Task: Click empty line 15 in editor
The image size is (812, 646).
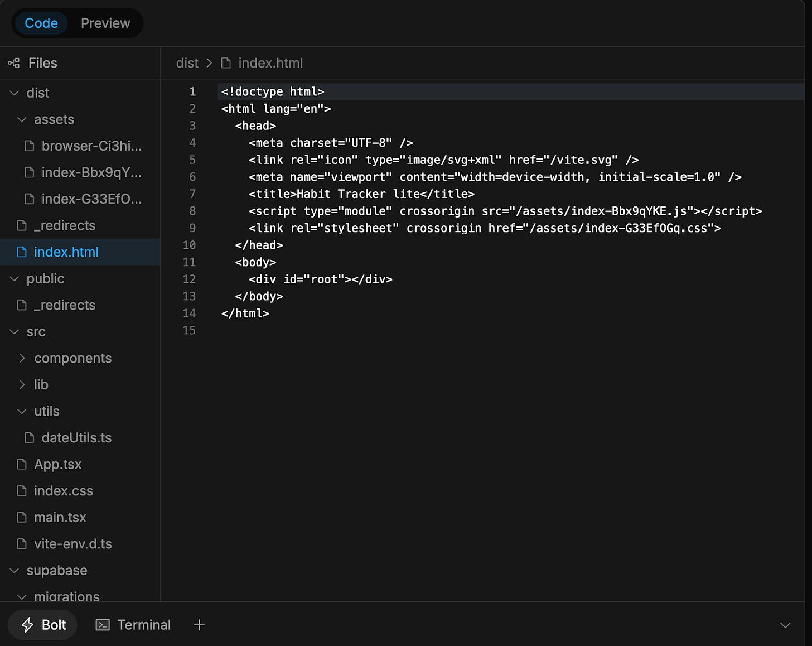Action: (x=511, y=330)
